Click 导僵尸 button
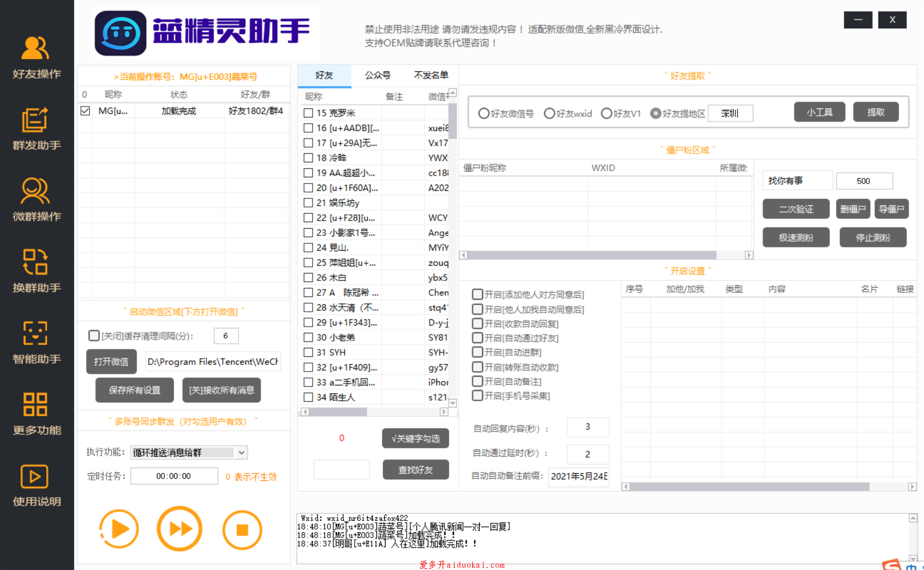 [891, 209]
